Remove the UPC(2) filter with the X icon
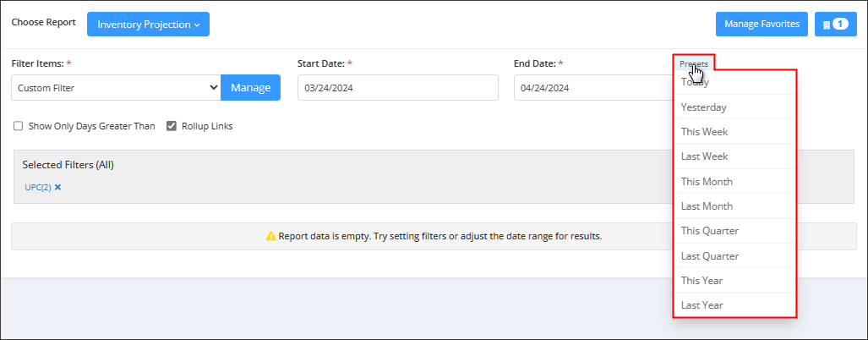Screen dimensions: 868x340 (x=57, y=187)
